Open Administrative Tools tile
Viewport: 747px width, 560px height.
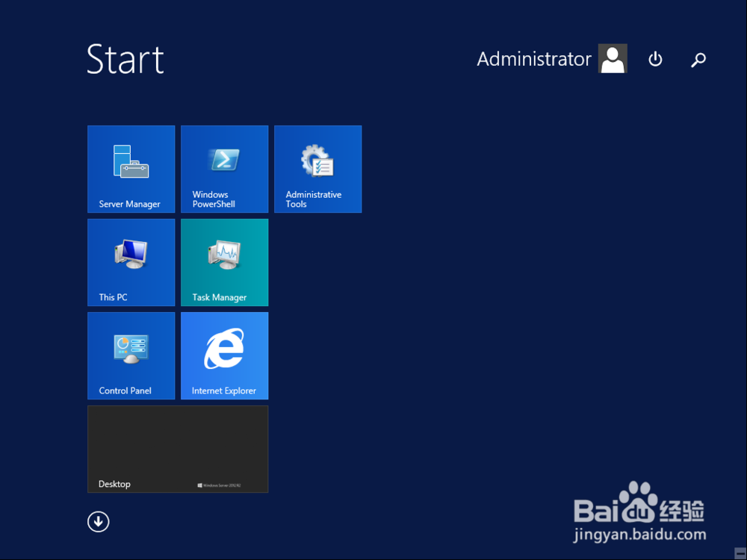pos(317,169)
